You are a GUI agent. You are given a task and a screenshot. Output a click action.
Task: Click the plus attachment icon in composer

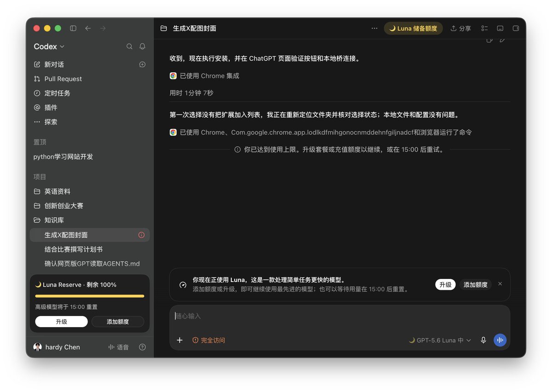[180, 340]
